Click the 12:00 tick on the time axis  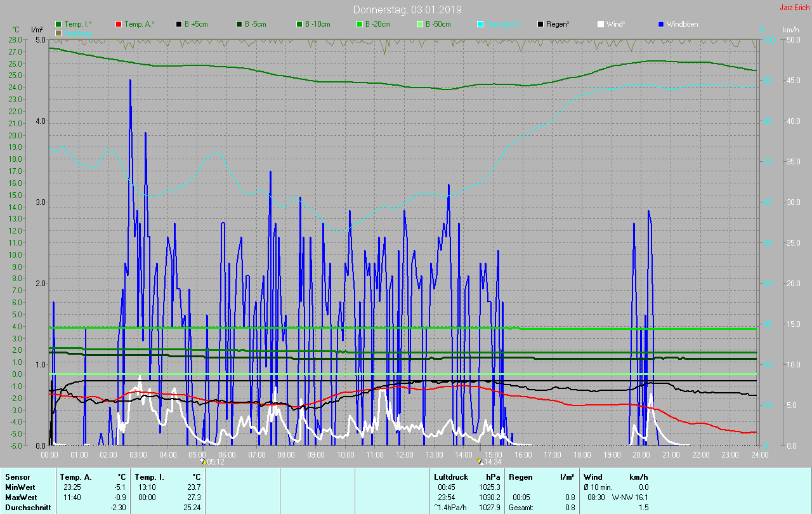pos(405,455)
